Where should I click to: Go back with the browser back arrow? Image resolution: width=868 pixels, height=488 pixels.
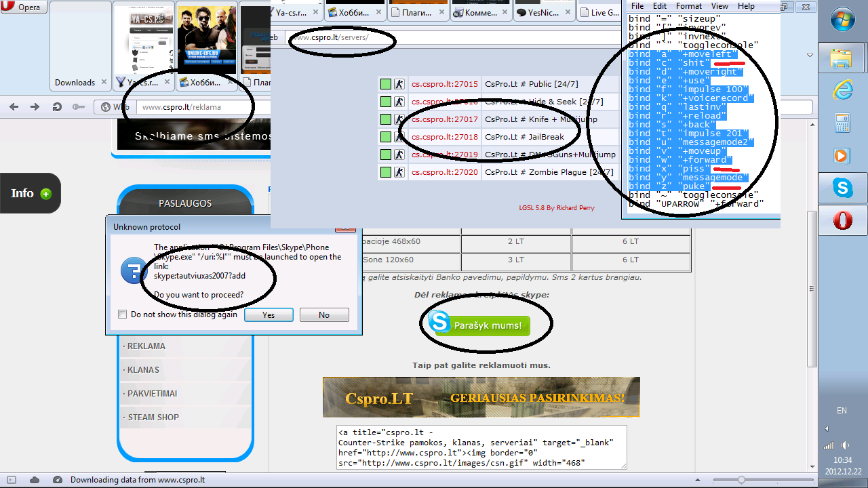coord(14,107)
